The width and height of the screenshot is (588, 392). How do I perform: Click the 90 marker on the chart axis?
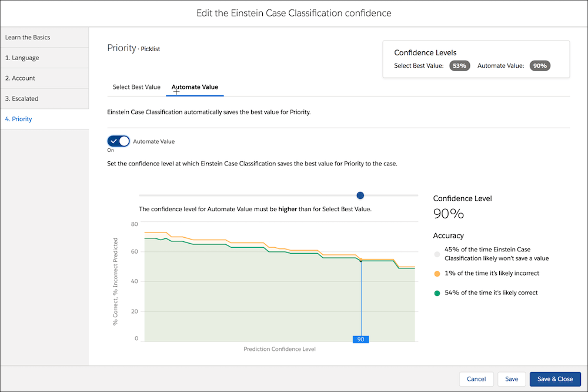point(361,340)
